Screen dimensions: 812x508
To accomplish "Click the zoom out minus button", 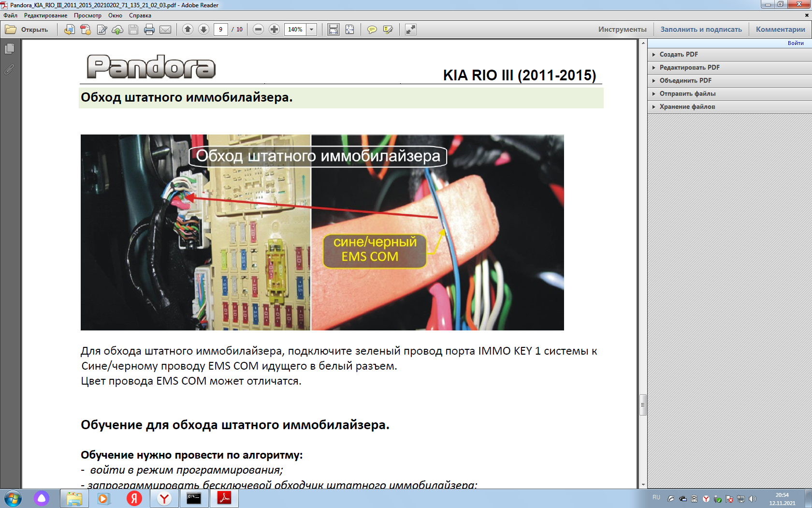I will tap(259, 30).
